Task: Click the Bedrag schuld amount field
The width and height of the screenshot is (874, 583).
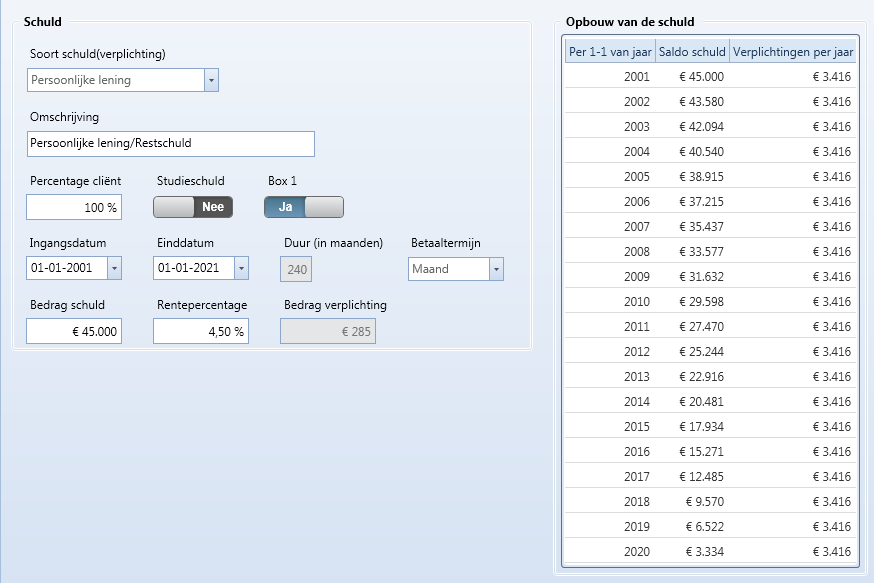Action: pyautogui.click(x=74, y=332)
